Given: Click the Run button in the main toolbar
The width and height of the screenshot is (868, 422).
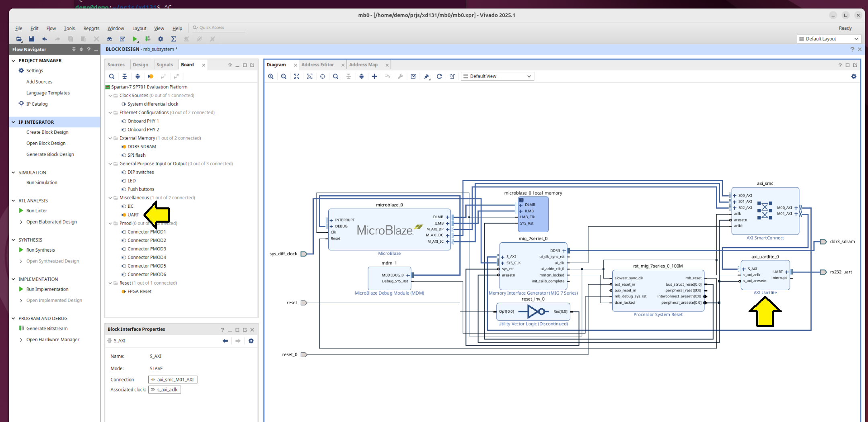Looking at the screenshot, I should [135, 39].
